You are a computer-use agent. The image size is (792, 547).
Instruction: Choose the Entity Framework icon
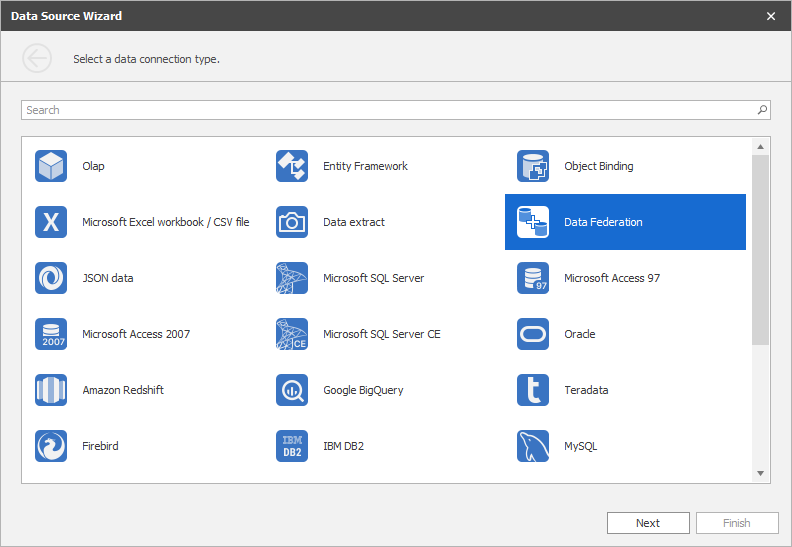tap(292, 166)
